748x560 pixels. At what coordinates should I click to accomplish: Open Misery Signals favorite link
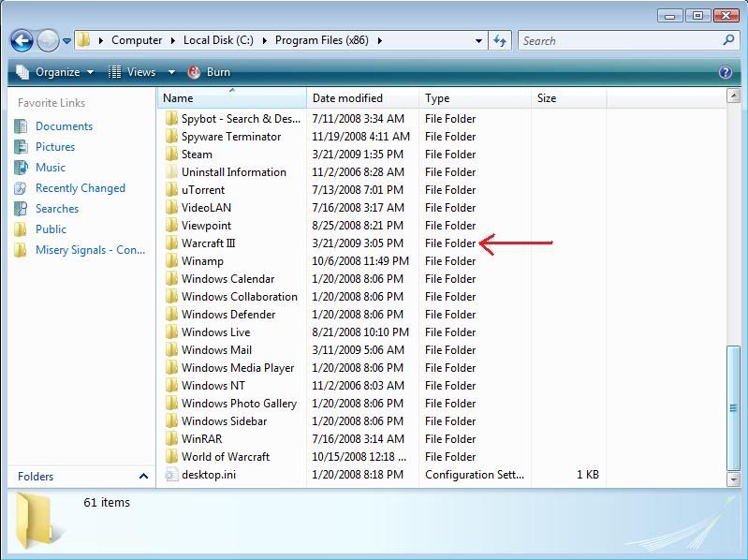click(90, 250)
